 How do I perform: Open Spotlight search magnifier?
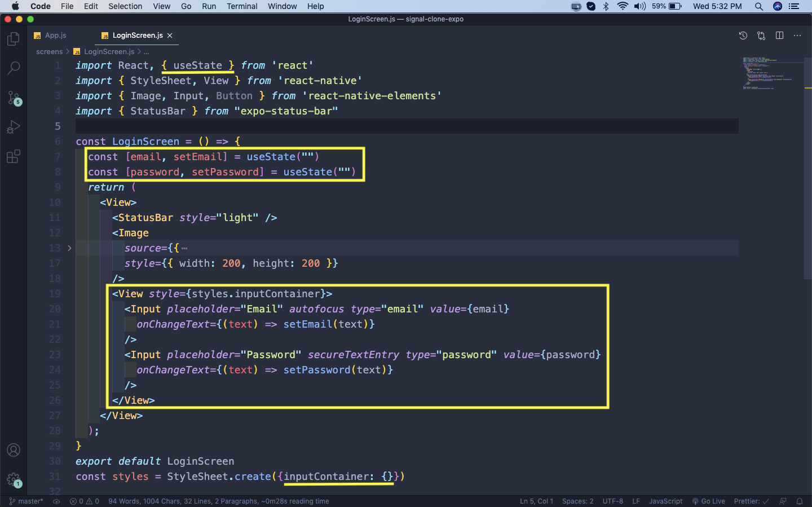point(759,6)
